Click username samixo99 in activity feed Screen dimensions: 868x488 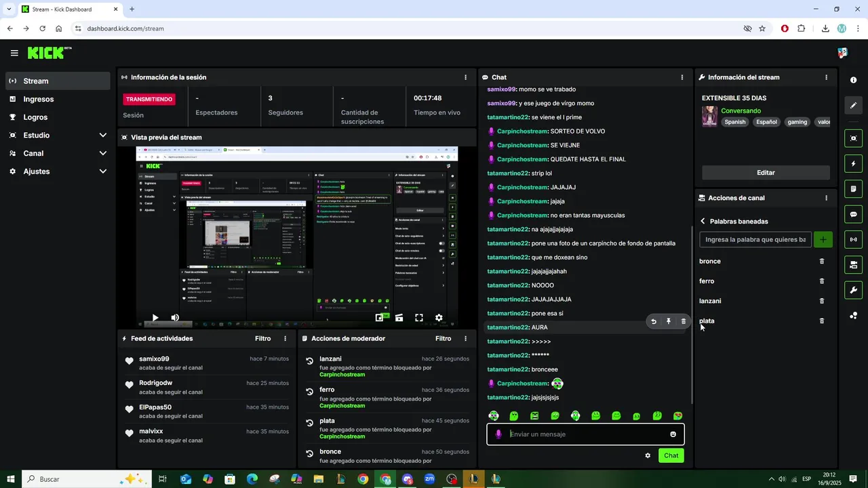pos(154,359)
